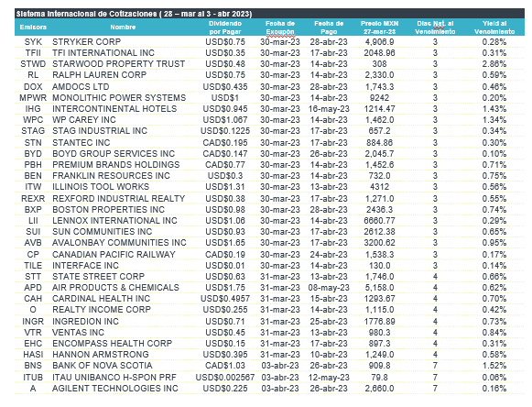Select the USD$0.01 dividend for TILE
This screenshot has height=407, width=532.
point(225,265)
